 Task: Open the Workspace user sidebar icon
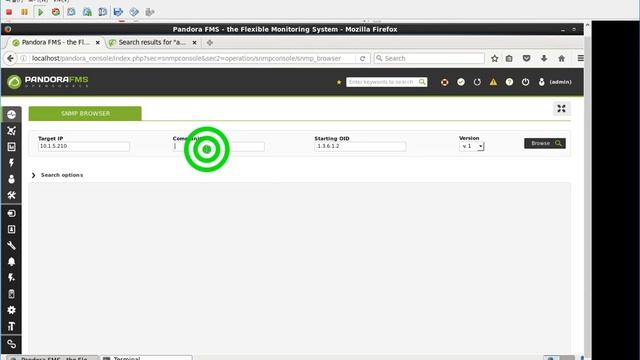11,179
